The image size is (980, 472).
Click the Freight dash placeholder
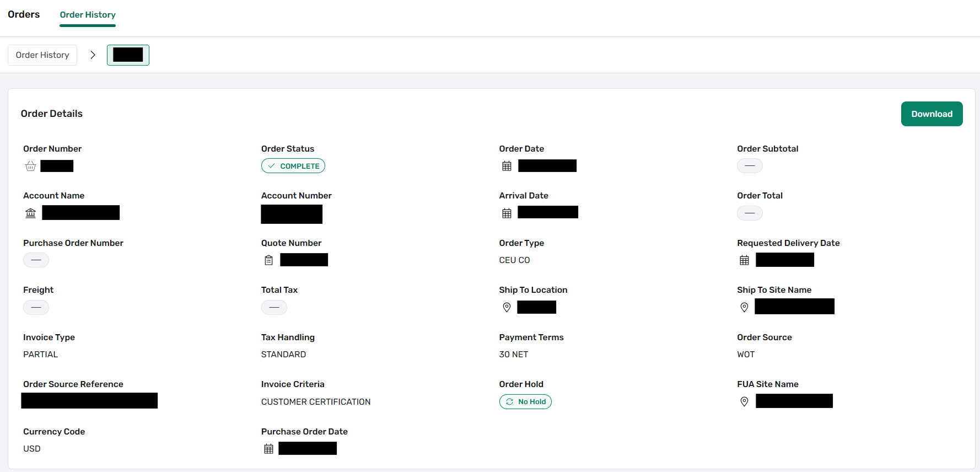tap(36, 307)
